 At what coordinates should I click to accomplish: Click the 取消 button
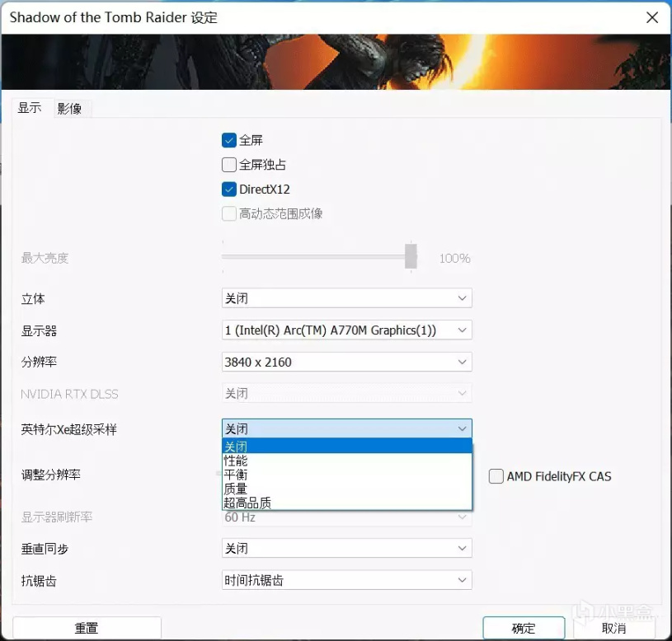[613, 628]
